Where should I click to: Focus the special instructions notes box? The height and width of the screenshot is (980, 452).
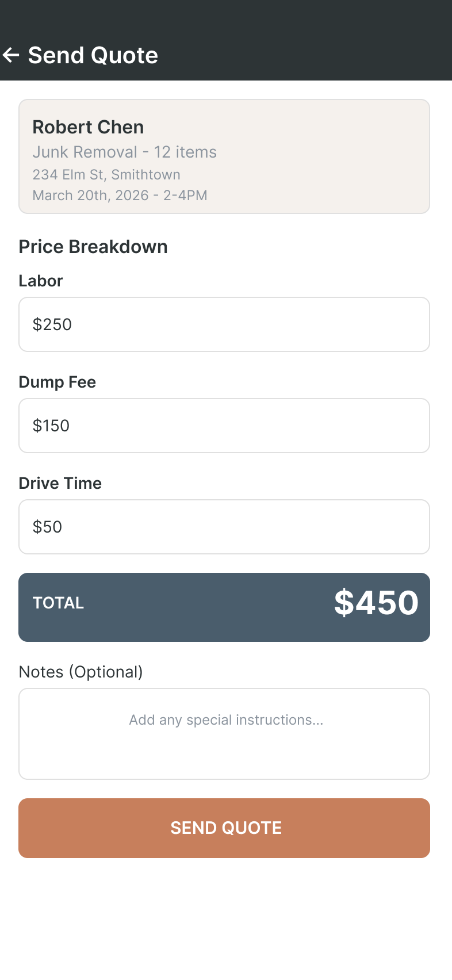coord(224,734)
